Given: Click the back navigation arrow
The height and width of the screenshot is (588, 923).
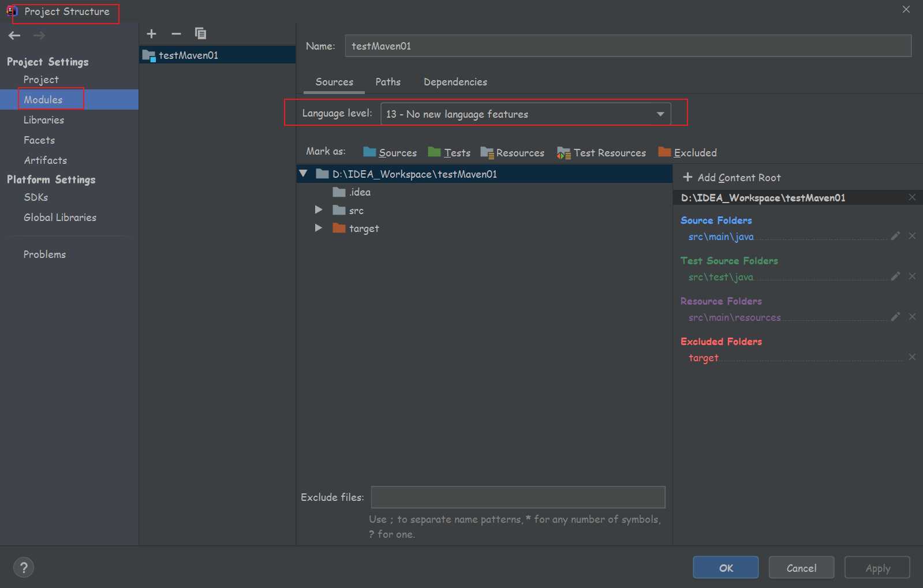Looking at the screenshot, I should pyautogui.click(x=14, y=36).
